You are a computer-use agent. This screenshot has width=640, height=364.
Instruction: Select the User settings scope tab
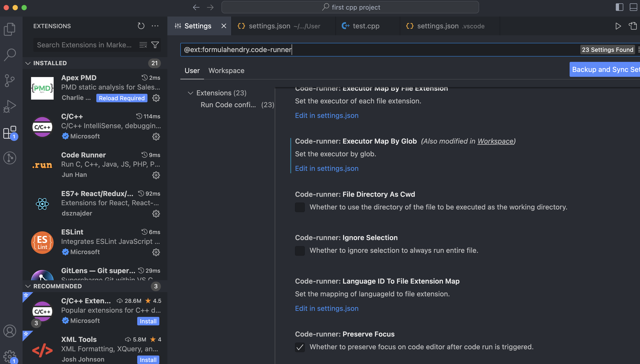click(x=192, y=71)
